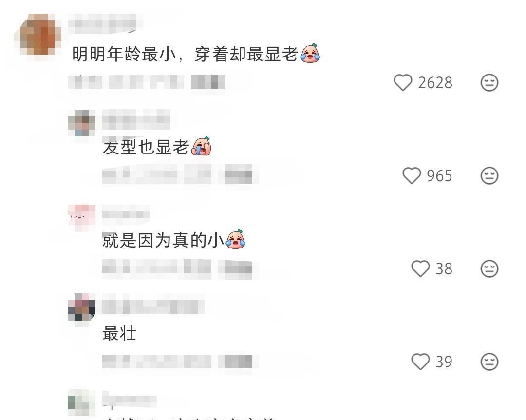Open the blurred username of top commenter
The image size is (526, 420).
click(x=105, y=24)
